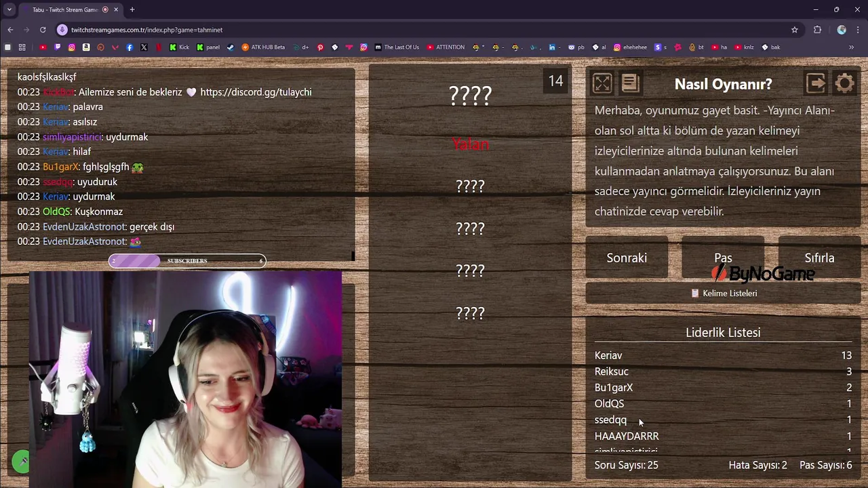Open the Chrome profile avatar

pos(842,30)
